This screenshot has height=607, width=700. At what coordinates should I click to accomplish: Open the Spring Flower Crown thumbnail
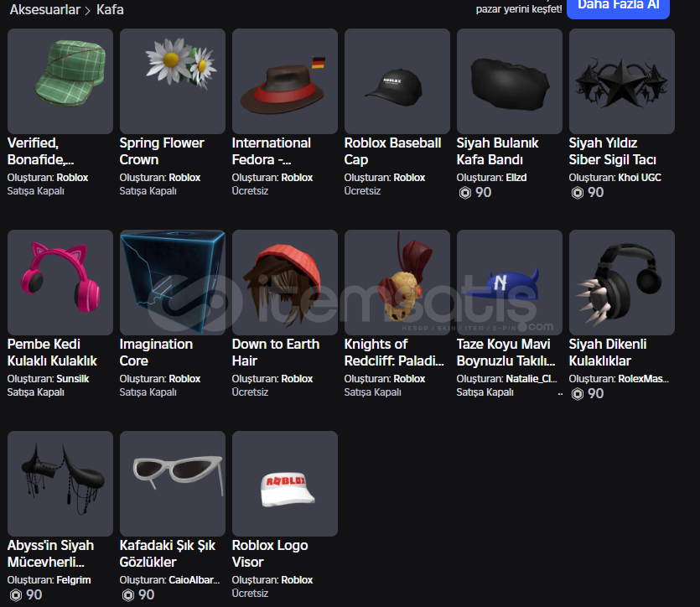coord(173,81)
